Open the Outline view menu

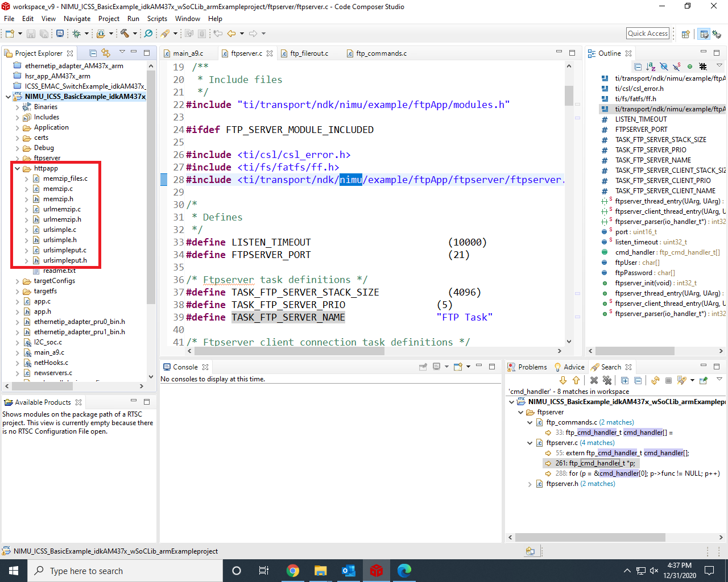point(719,66)
